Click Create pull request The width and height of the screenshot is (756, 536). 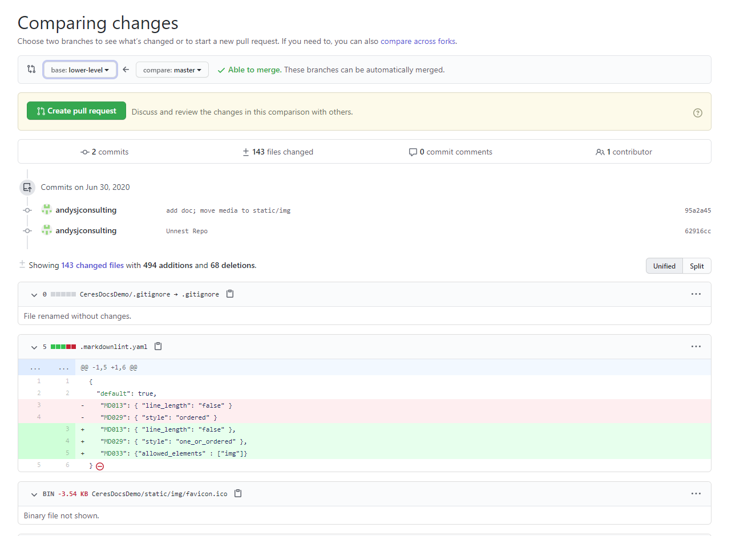[76, 112]
